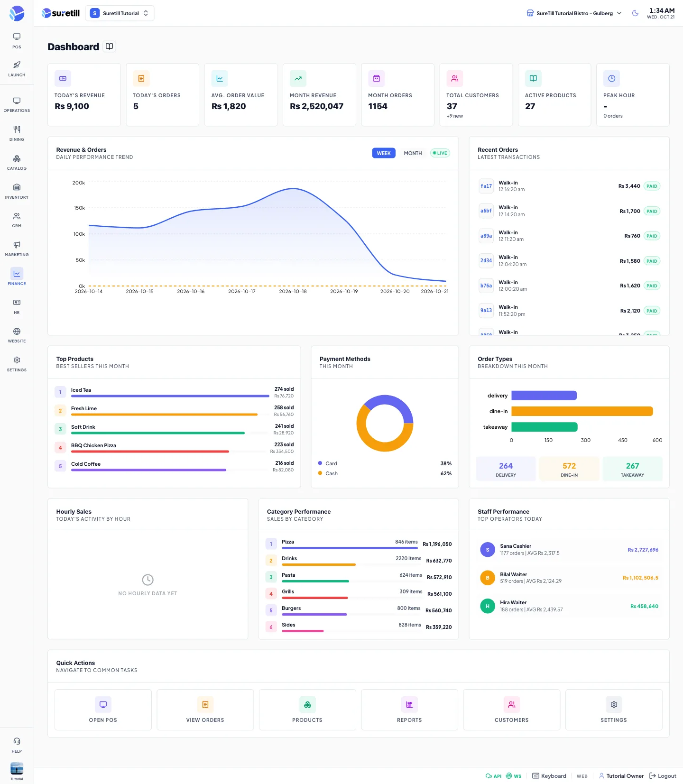Click the Iced Tea product bar

(170, 396)
